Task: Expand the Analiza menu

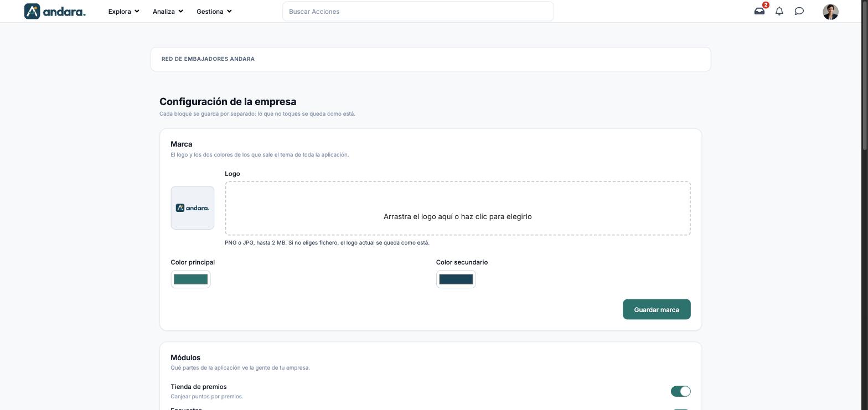Action: click(168, 11)
